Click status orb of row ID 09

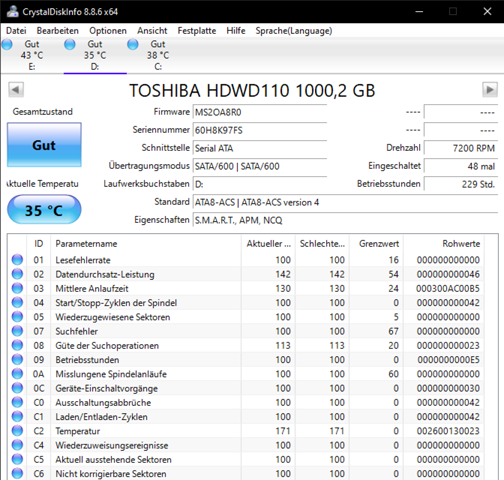[x=17, y=359]
